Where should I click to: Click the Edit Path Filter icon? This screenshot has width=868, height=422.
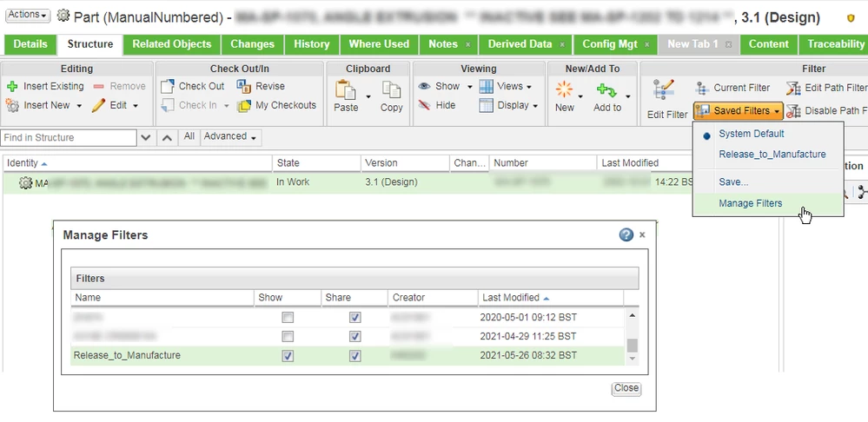(x=793, y=88)
